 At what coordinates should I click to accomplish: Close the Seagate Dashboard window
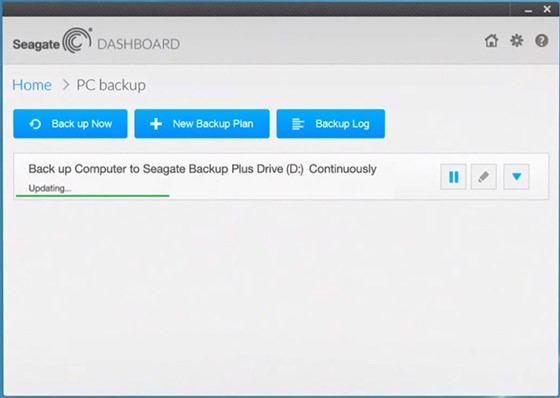pos(547,9)
